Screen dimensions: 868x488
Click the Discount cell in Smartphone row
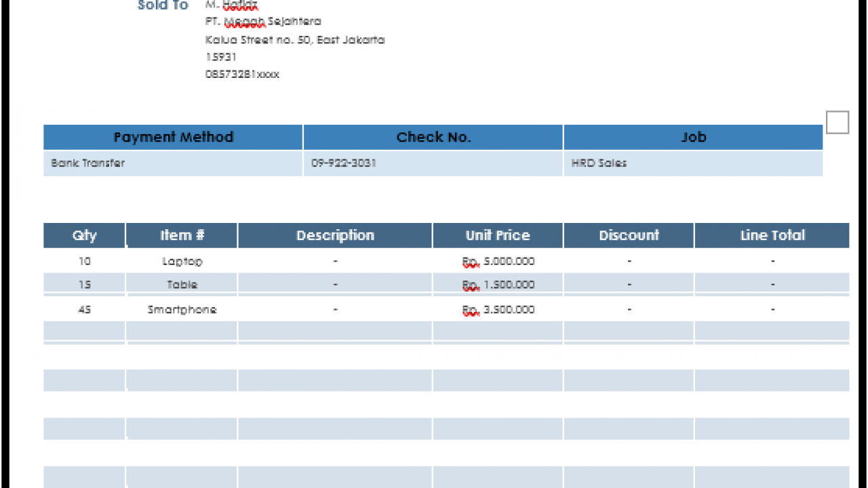coord(629,309)
